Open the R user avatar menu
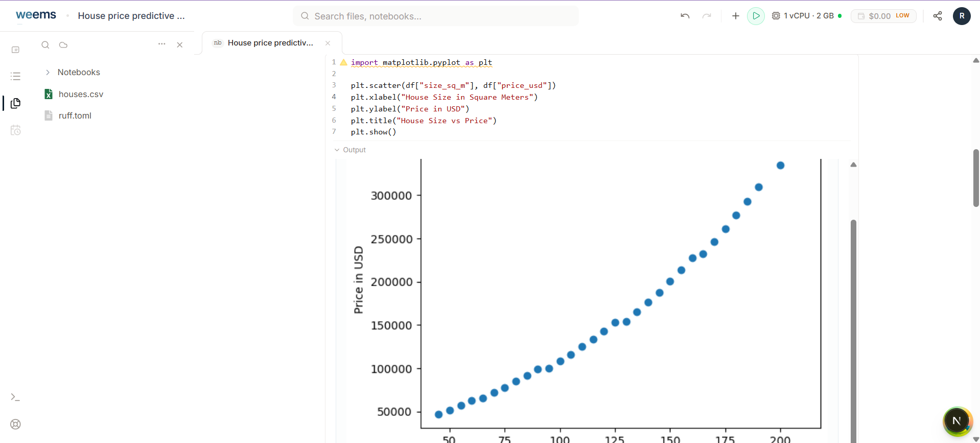 (x=962, y=16)
